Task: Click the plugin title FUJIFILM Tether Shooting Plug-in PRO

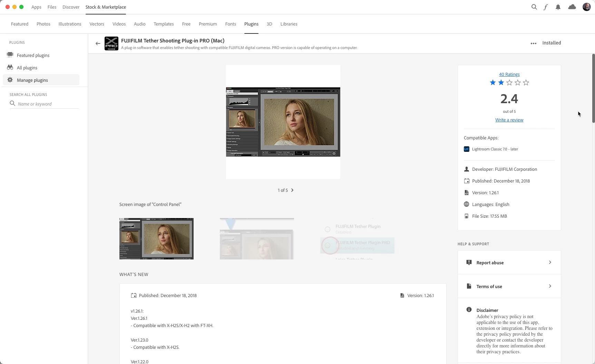Action: tap(173, 41)
